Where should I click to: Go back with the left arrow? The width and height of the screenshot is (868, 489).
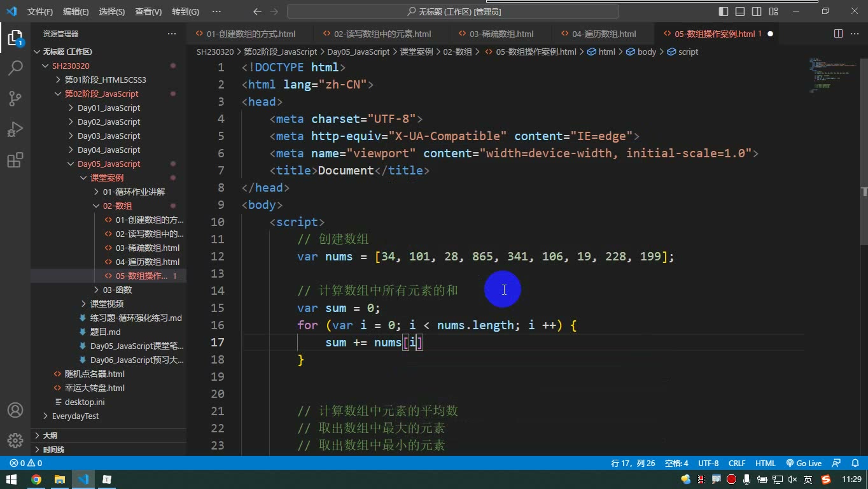coord(257,11)
